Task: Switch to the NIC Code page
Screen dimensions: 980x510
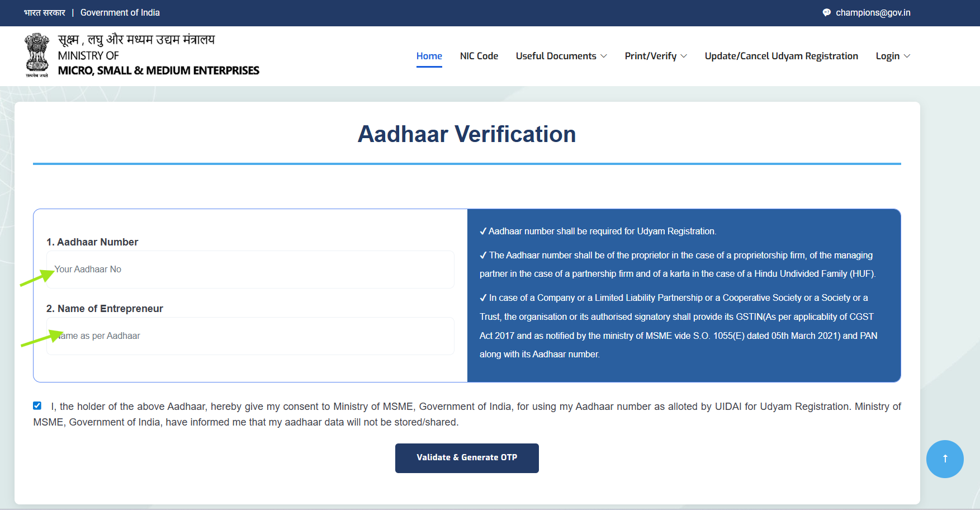Action: pyautogui.click(x=479, y=56)
